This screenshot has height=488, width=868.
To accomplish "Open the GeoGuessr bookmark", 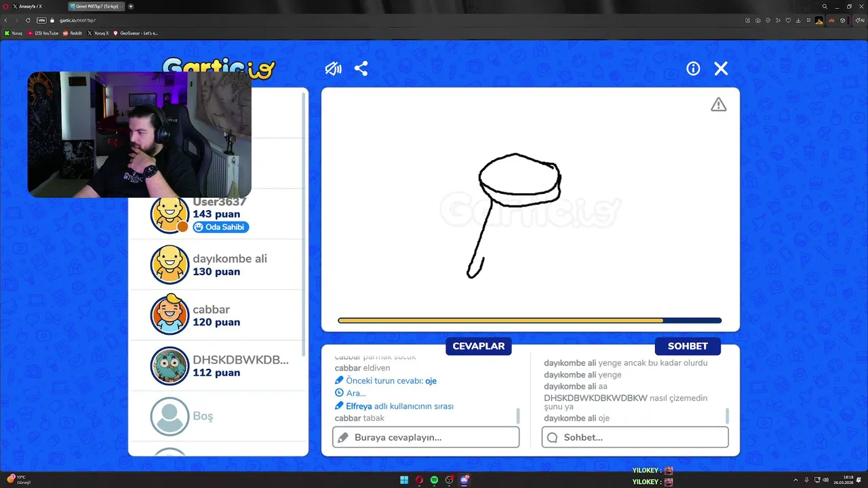I will [x=136, y=33].
